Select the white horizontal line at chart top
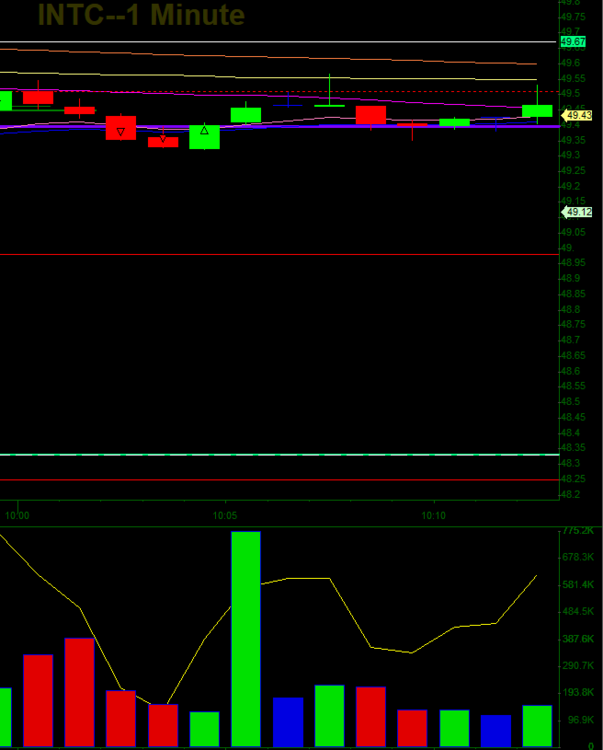The height and width of the screenshot is (750, 603). tap(278, 42)
